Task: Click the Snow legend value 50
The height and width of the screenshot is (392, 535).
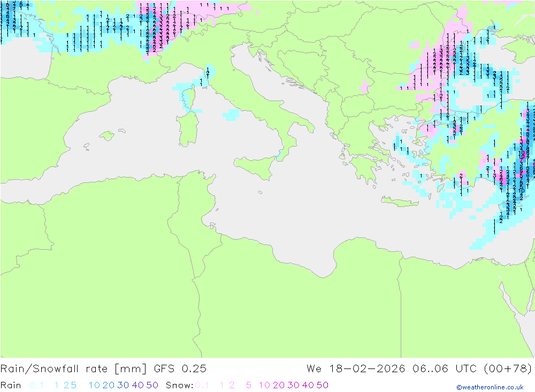Action: [x=323, y=385]
